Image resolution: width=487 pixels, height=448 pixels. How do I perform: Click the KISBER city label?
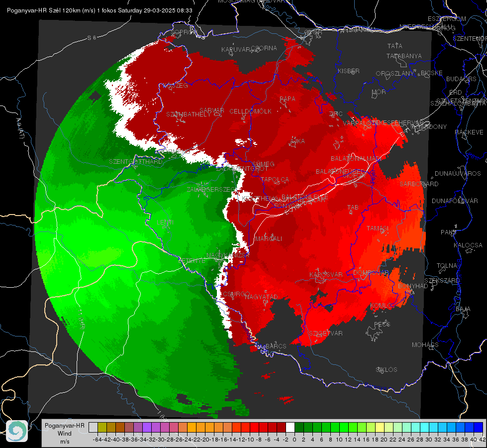pyautogui.click(x=349, y=71)
